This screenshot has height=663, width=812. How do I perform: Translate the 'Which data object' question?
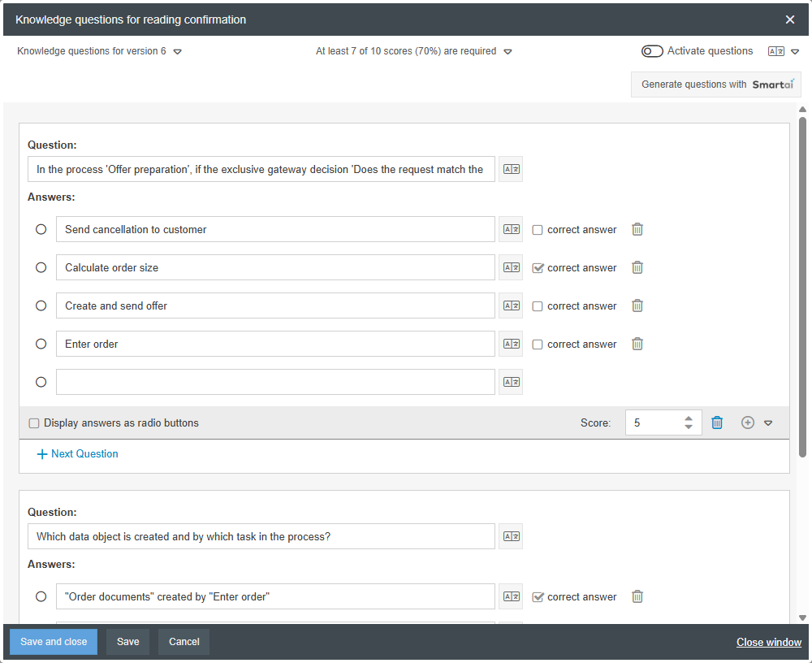pos(511,536)
